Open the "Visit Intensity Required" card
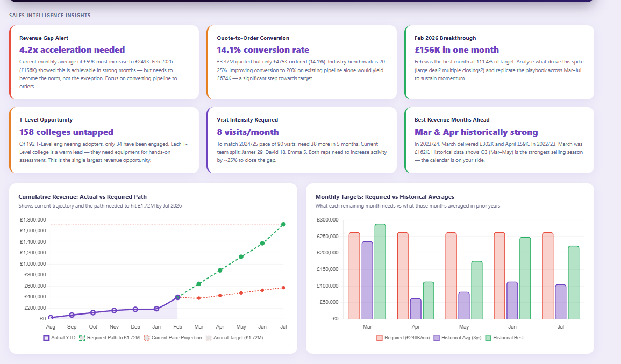Viewport: 621px width, 364px height. click(247, 119)
